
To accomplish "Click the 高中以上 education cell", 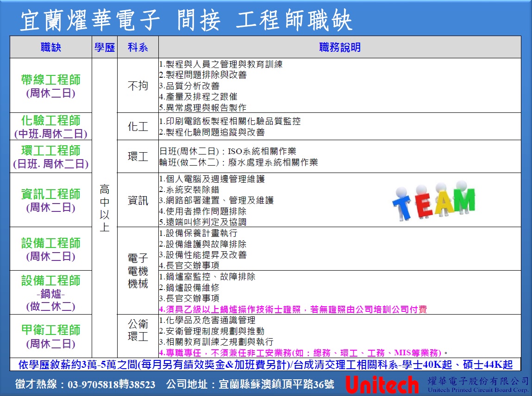I will tap(105, 208).
